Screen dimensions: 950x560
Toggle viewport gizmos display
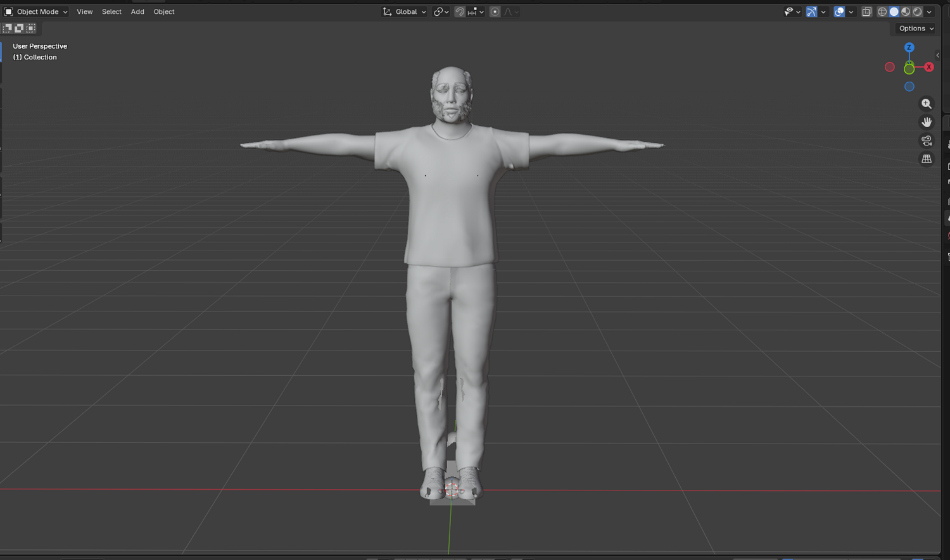811,11
